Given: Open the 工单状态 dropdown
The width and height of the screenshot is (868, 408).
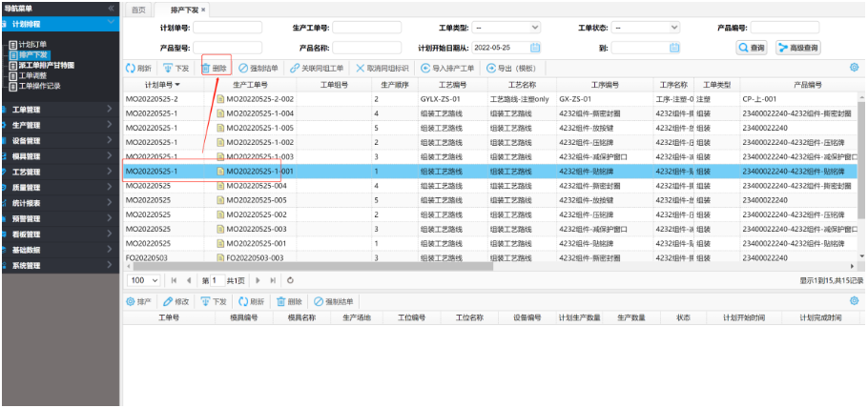Looking at the screenshot, I should tap(645, 28).
